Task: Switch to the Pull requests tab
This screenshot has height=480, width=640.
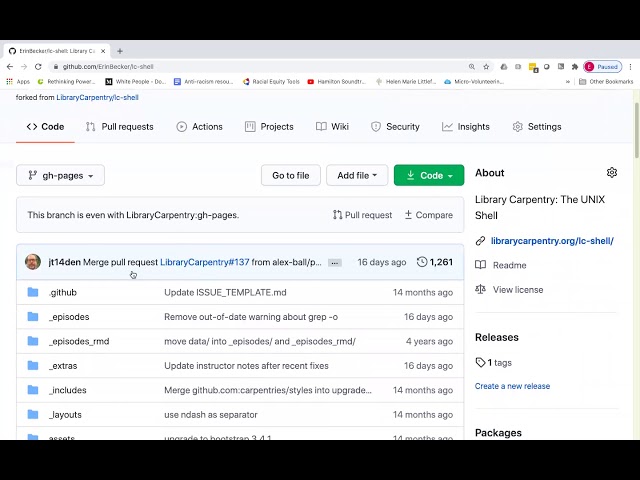Action: (120, 127)
